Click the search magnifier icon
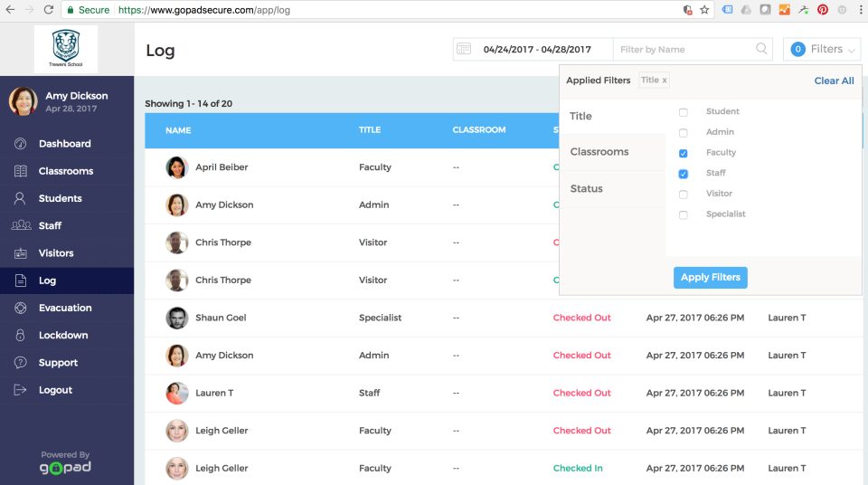868x485 pixels. pos(761,49)
